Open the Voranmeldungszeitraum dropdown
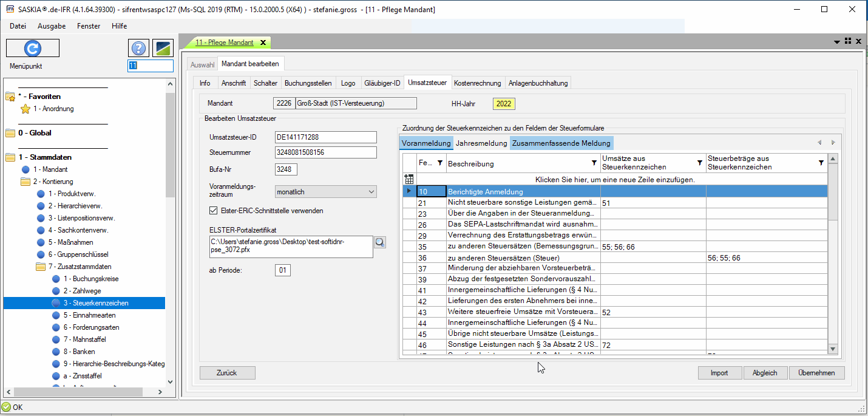This screenshot has width=868, height=416. (x=371, y=192)
